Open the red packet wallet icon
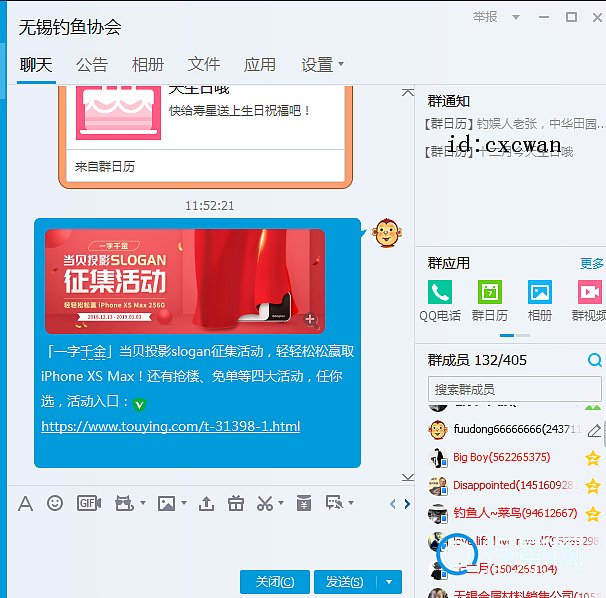 pos(304,503)
